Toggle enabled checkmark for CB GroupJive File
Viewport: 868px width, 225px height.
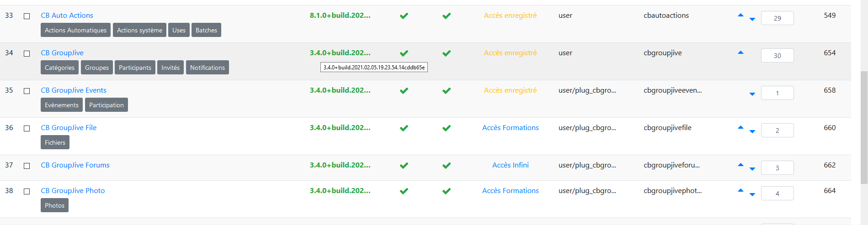click(x=404, y=128)
